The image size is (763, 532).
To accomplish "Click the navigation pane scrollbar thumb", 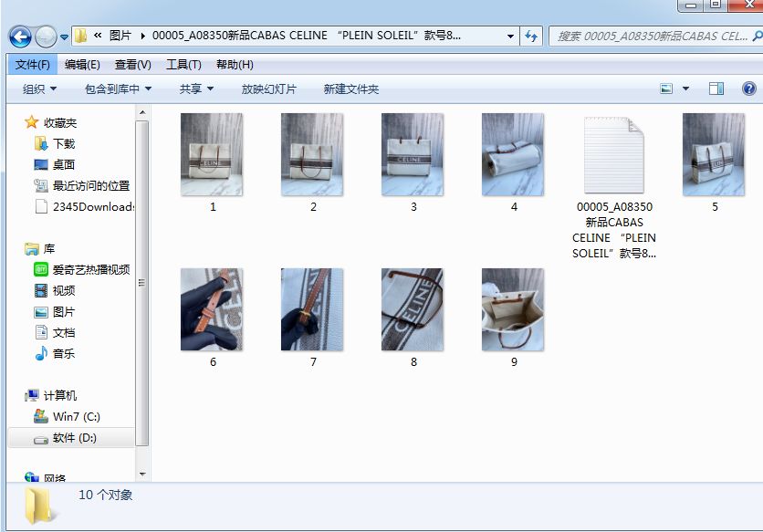I will point(142,283).
